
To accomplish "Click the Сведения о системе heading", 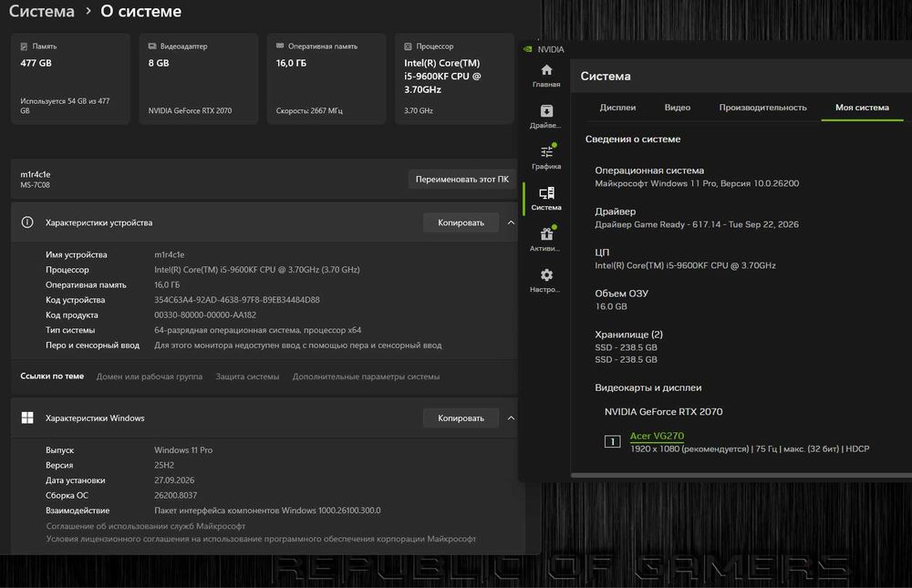I will point(633,139).
